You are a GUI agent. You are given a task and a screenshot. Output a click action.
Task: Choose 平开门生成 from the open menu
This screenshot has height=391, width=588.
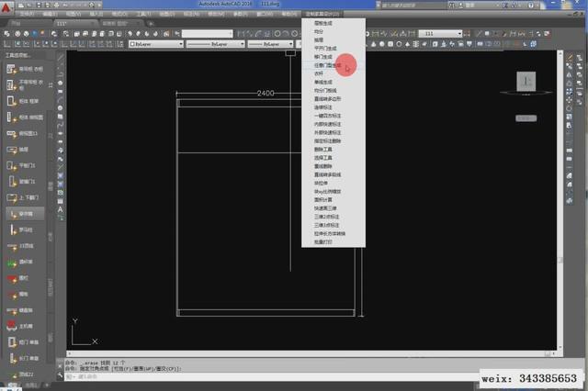[326, 49]
